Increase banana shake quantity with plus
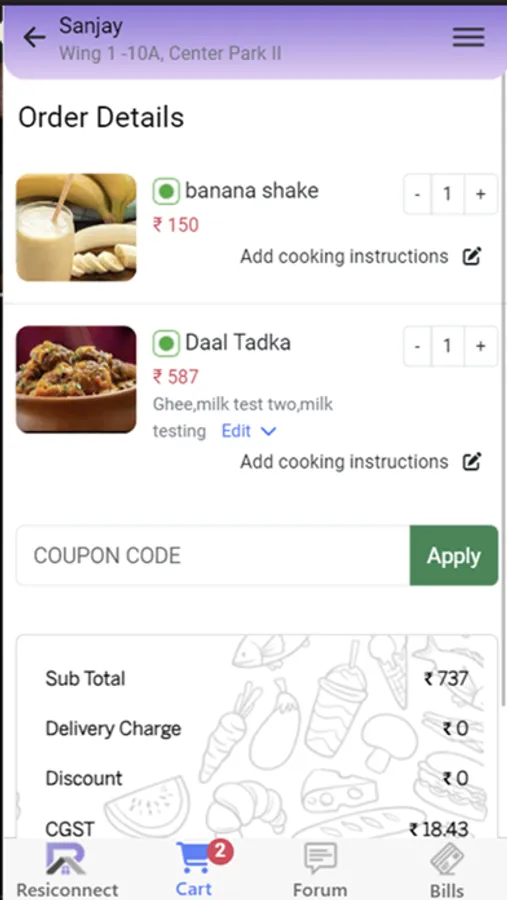The height and width of the screenshot is (900, 507). (x=481, y=194)
